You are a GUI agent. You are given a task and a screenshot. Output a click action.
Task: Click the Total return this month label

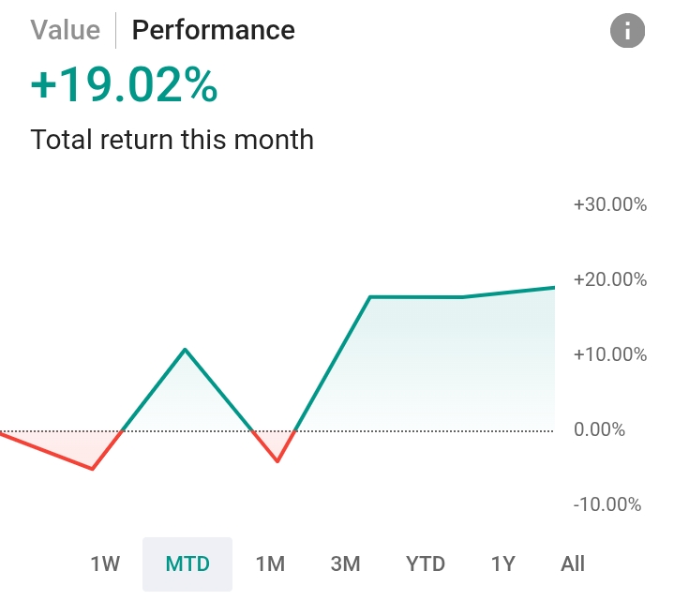(172, 140)
